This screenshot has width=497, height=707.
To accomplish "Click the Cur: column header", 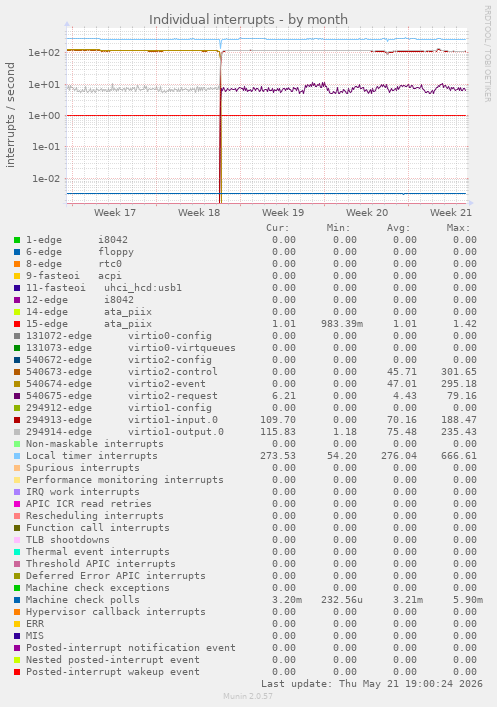I will tap(277, 228).
